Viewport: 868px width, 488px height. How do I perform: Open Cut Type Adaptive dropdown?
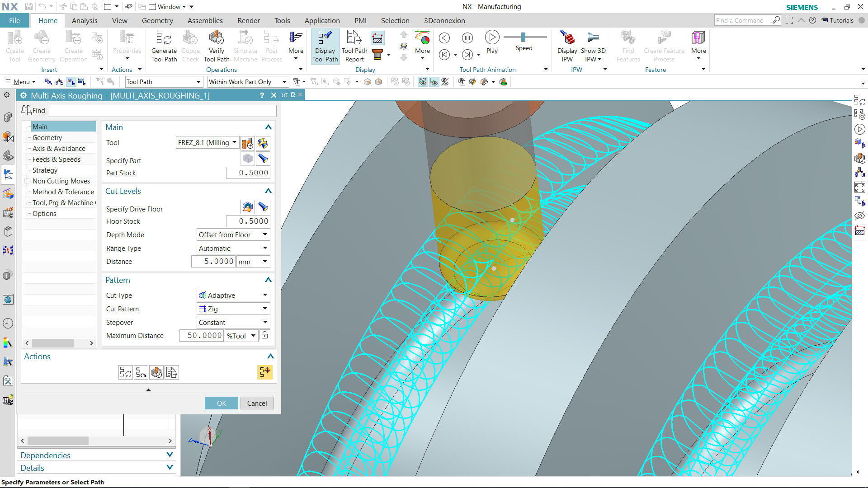point(233,295)
